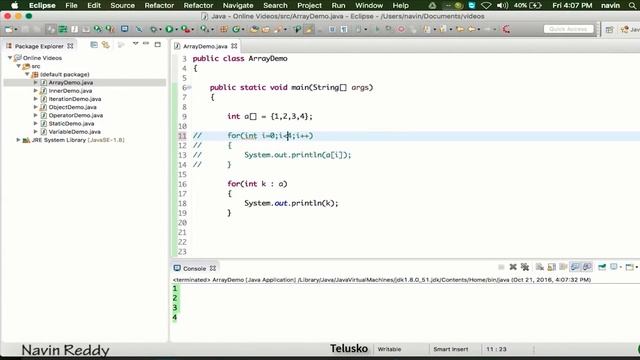
Task: Click the Next Annotation icon
Action: click(x=427, y=29)
